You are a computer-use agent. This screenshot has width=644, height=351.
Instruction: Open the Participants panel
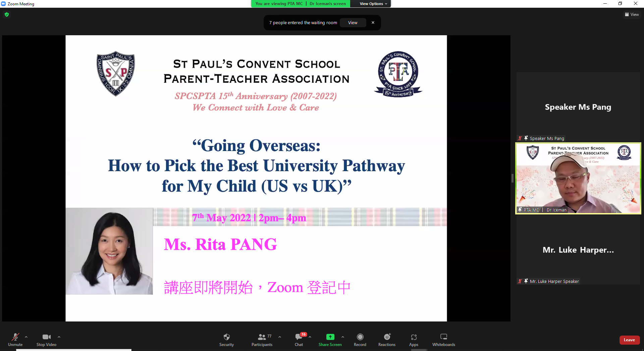click(262, 339)
